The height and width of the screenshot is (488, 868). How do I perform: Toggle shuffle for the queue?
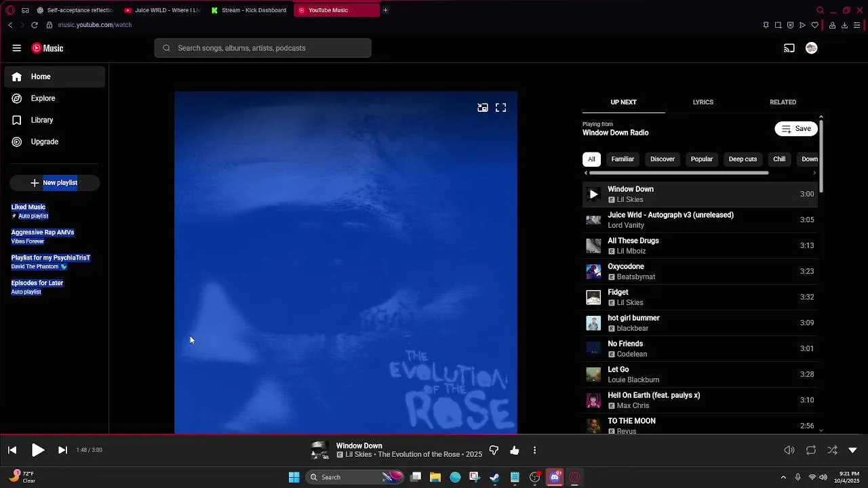(x=832, y=450)
